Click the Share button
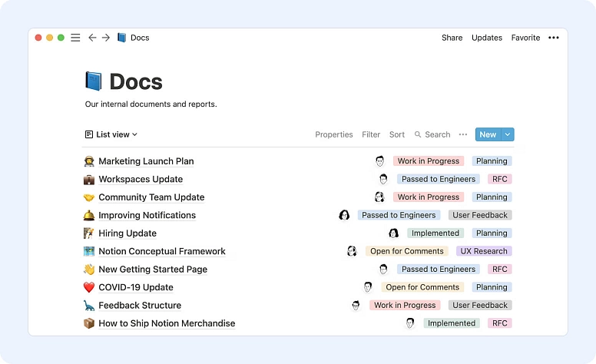The width and height of the screenshot is (596, 364). (x=452, y=38)
